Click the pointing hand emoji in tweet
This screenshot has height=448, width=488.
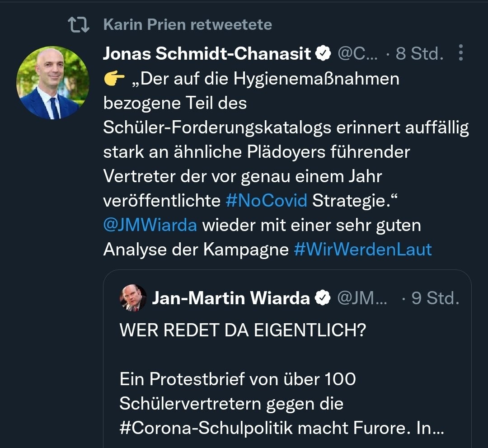point(114,79)
